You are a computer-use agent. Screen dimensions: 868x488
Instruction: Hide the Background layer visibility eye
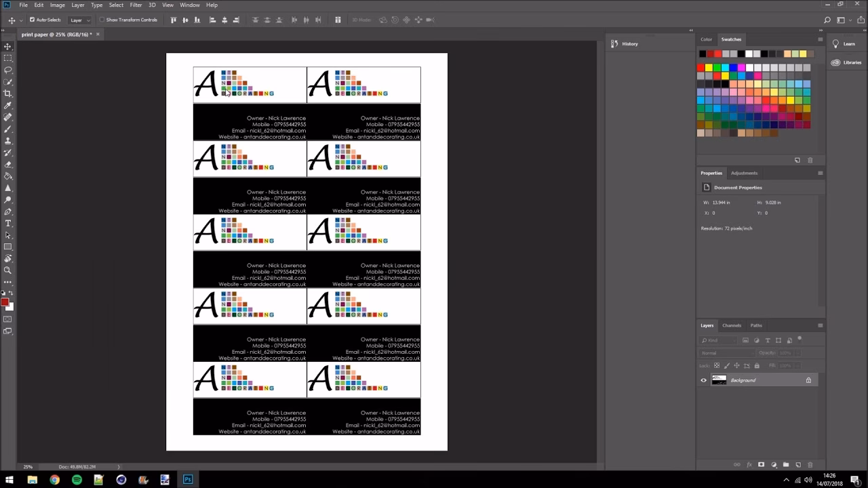point(703,380)
